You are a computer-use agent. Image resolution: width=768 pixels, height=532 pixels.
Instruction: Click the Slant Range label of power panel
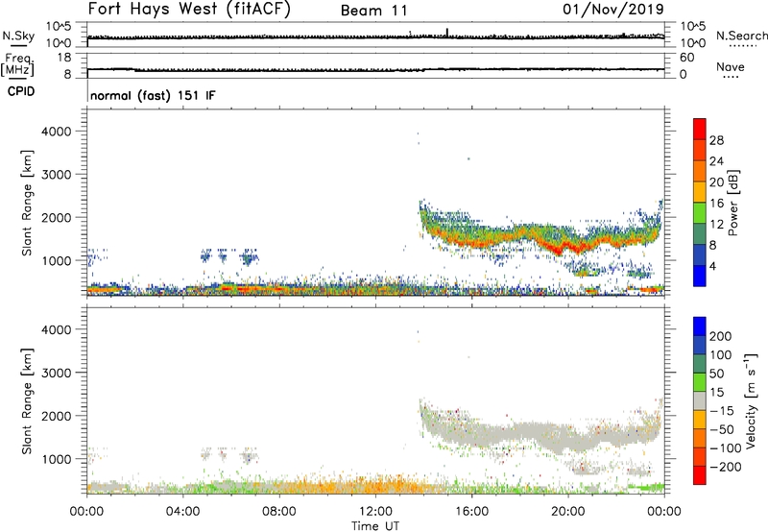[x=27, y=203]
